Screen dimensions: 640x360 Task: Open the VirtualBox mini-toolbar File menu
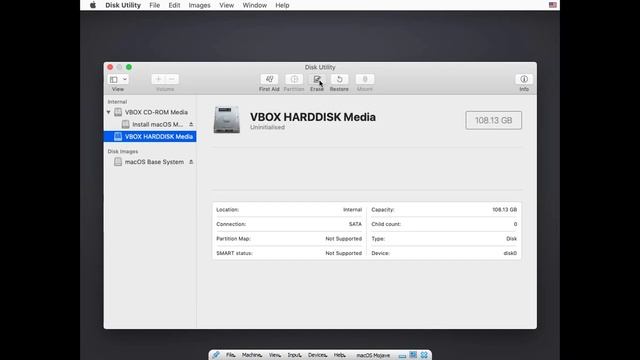pos(231,355)
